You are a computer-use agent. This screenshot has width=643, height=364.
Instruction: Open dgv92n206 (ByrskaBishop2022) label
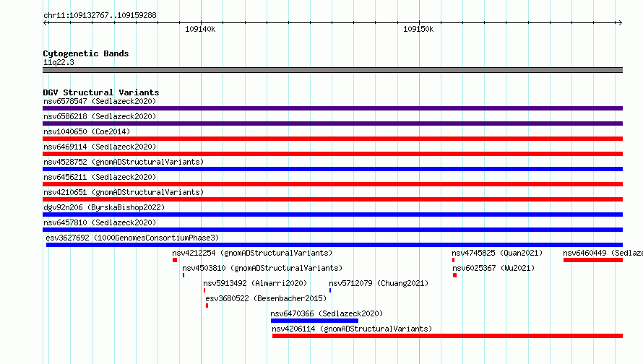pos(104,207)
